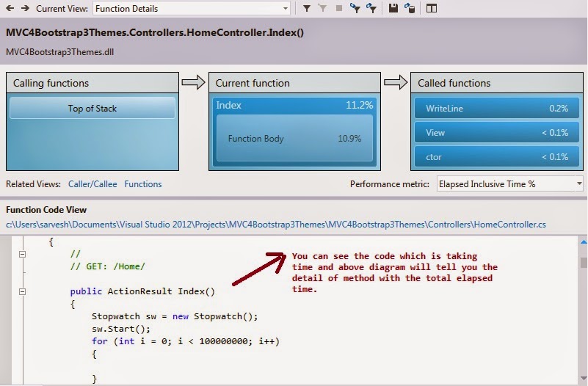Open the WriteLine called function
Screen dimensions: 588x386
pyautogui.click(x=497, y=109)
